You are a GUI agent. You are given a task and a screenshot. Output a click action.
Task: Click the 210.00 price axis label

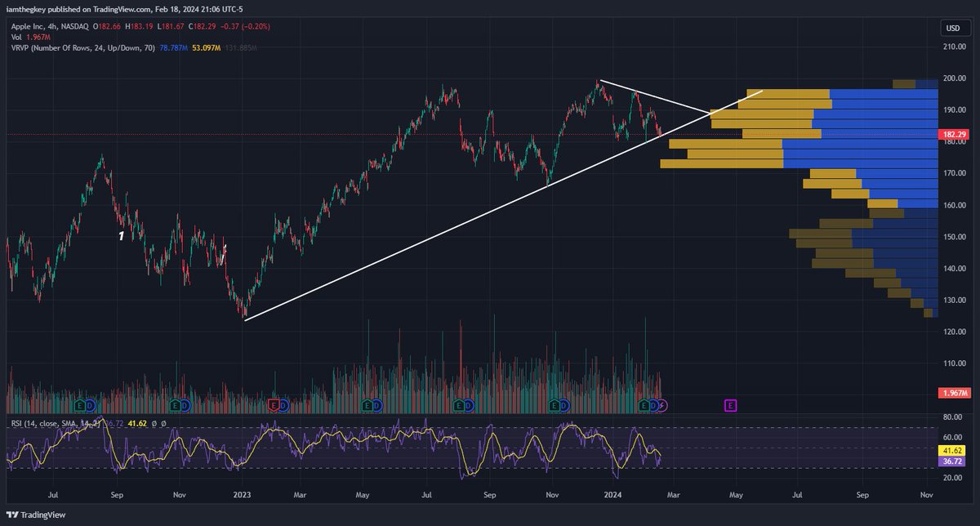(x=955, y=47)
